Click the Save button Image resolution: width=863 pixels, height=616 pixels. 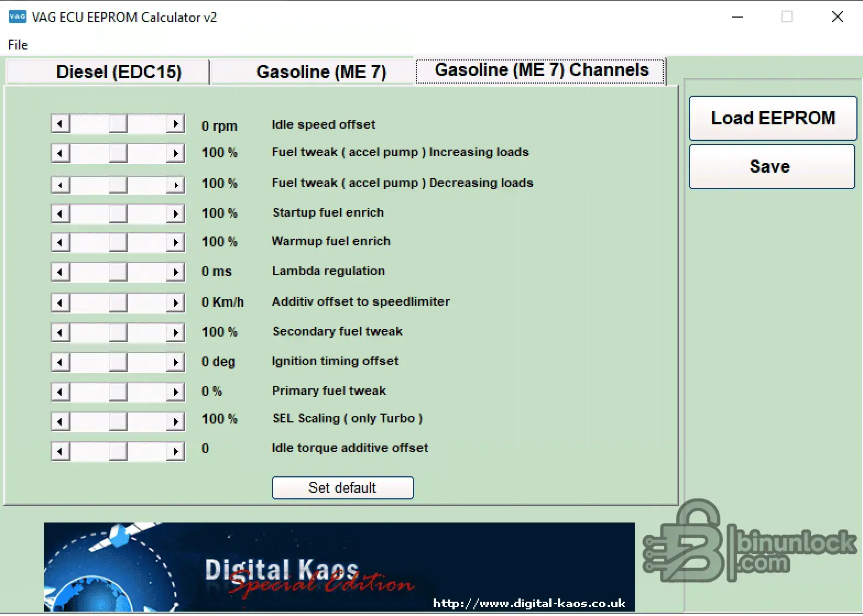(x=772, y=166)
